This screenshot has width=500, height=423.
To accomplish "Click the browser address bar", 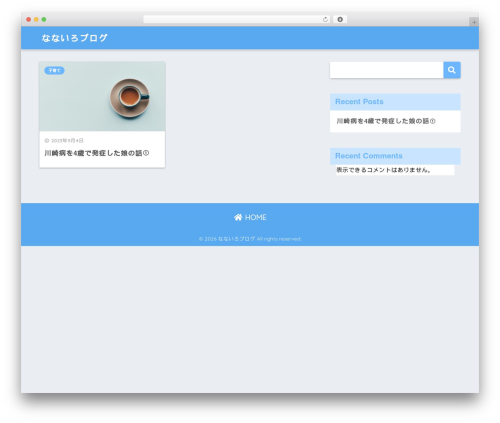I will pos(236,20).
